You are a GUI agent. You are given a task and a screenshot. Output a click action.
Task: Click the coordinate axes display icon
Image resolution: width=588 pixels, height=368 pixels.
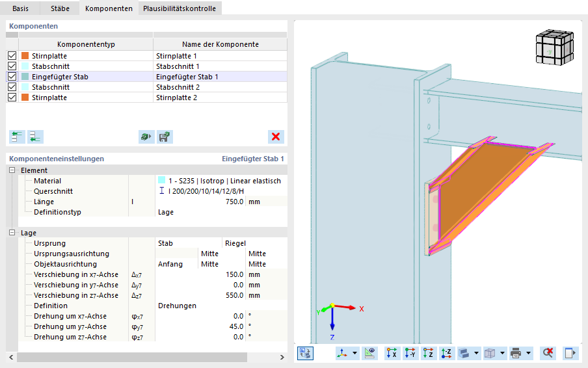(342, 353)
